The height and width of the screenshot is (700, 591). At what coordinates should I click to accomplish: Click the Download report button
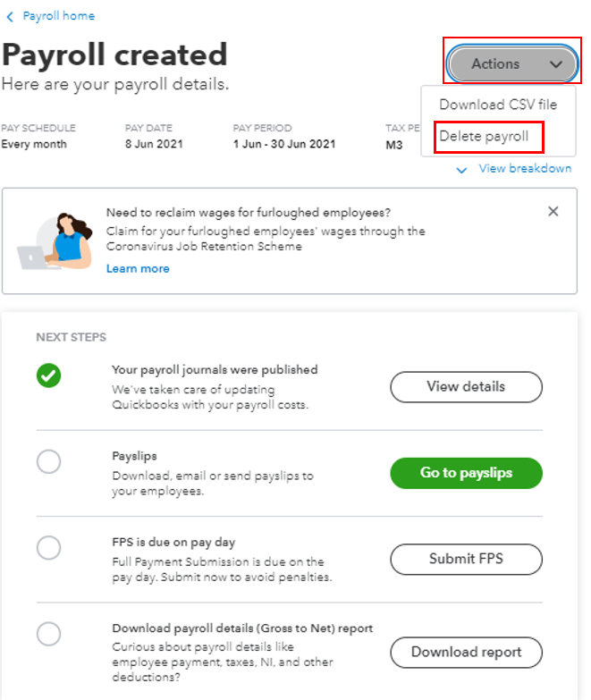(466, 652)
